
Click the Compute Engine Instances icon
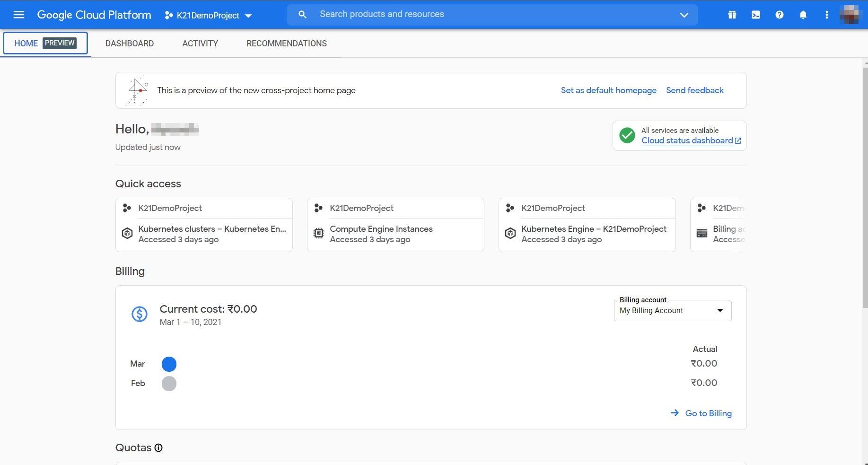[x=318, y=233]
